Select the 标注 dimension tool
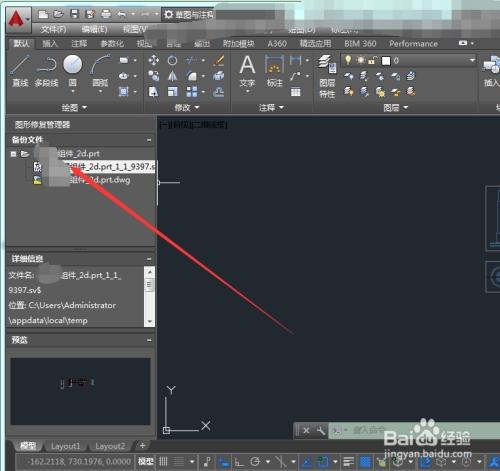500x471 pixels. click(x=274, y=71)
